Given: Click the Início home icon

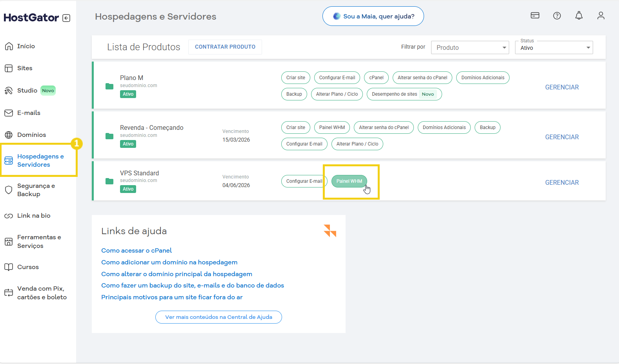Looking at the screenshot, I should point(9,46).
